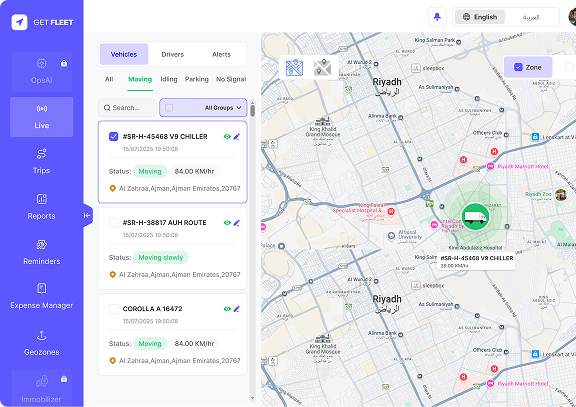This screenshot has height=407, width=576.
Task: Edit the #SR-H-45468 V9 CHILLER vehicle
Action: [237, 137]
